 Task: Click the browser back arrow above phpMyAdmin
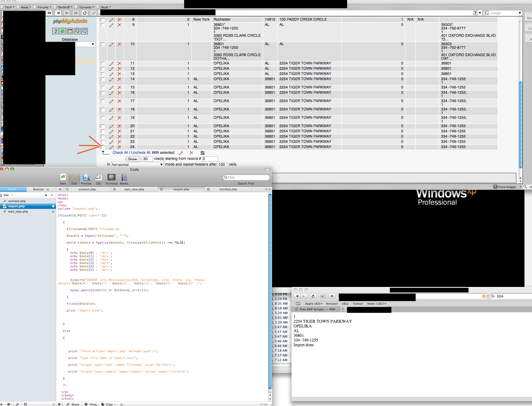coord(58,13)
